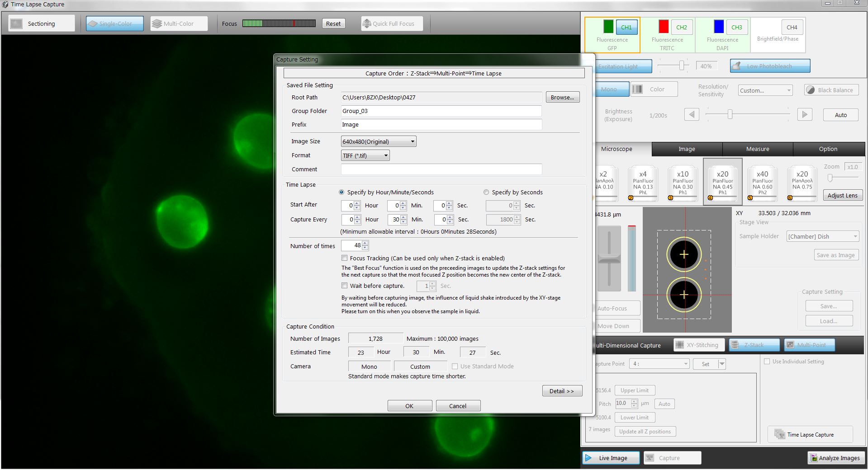This screenshot has height=470, width=868.
Task: Click the Sectioning toolbar icon
Action: [x=17, y=23]
